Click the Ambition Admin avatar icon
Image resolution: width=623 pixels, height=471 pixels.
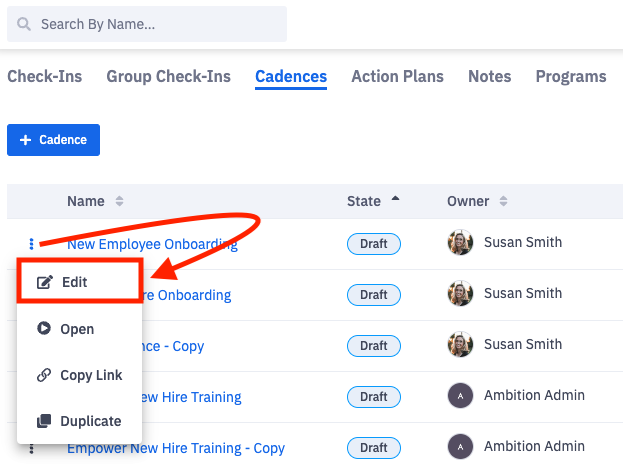[x=461, y=396]
